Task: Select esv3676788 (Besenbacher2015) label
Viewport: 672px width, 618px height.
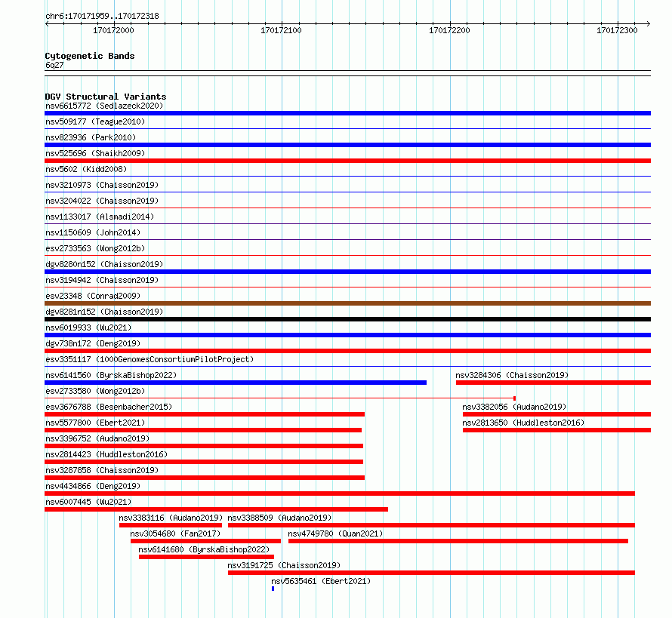Action: click(109, 407)
